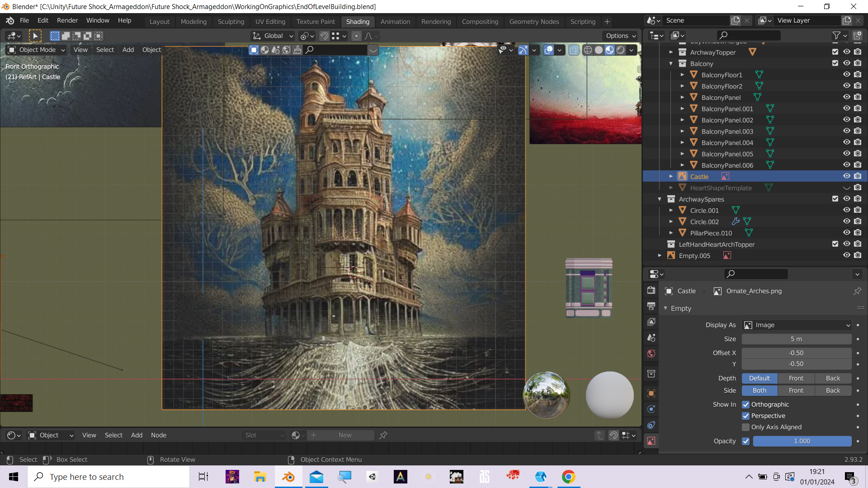The height and width of the screenshot is (488, 868).
Task: Open Render properties tab icon
Action: pos(651,291)
